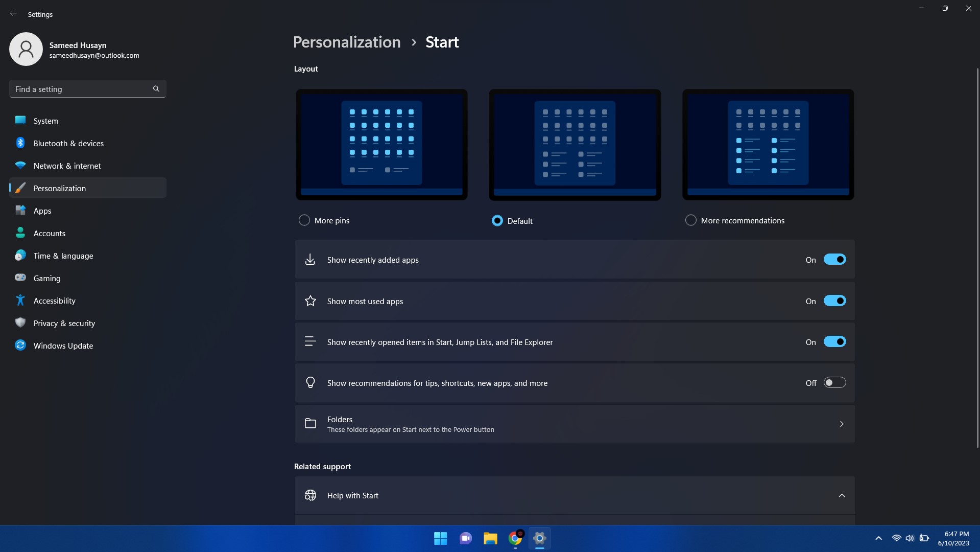The image size is (980, 552).
Task: Open Bluetooth & devices category
Action: pos(88,143)
